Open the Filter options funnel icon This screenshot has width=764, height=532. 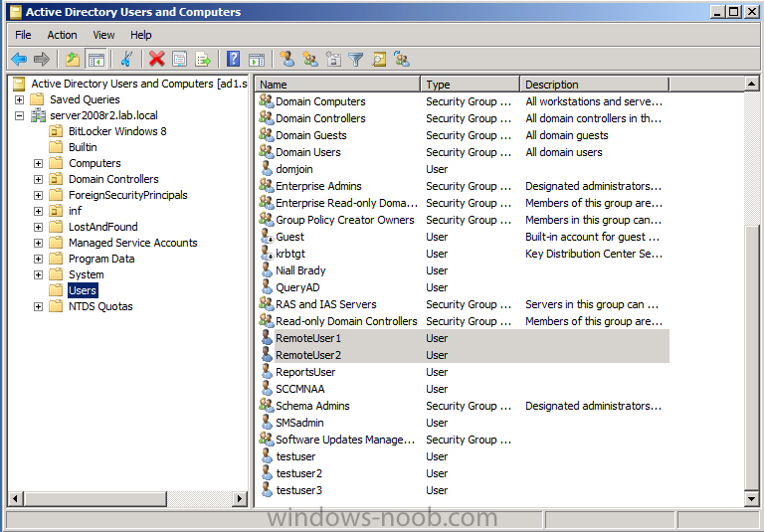point(356,60)
